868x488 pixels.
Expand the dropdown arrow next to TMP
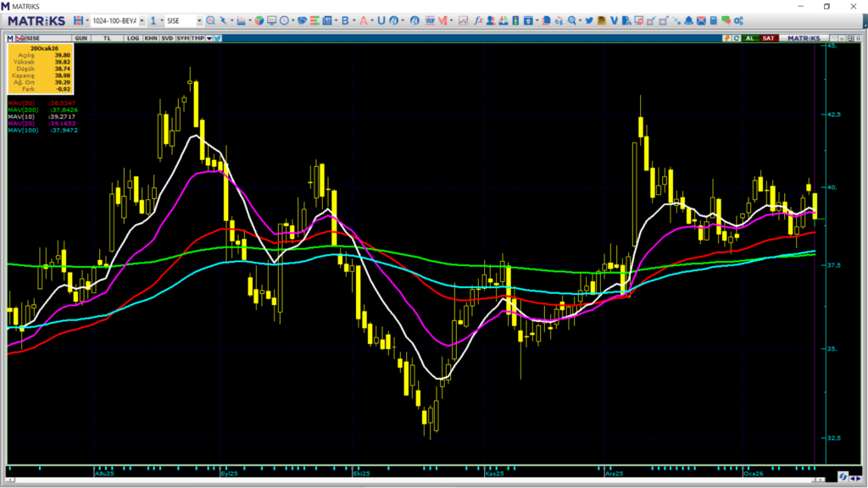209,38
